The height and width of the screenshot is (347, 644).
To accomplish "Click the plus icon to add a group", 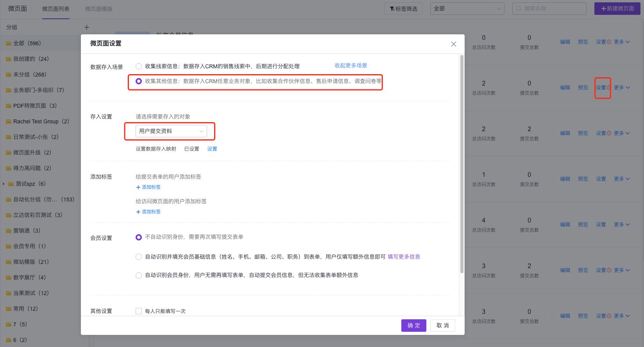I will 86,27.
